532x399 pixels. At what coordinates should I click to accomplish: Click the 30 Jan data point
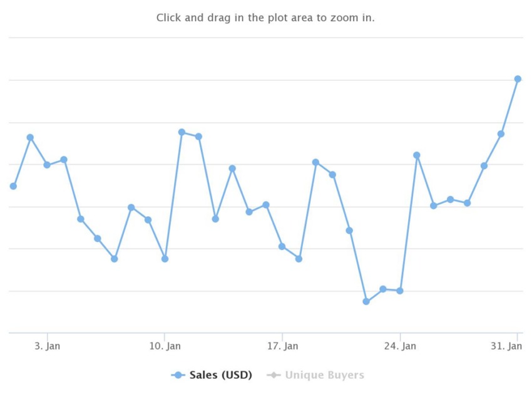[x=501, y=134]
